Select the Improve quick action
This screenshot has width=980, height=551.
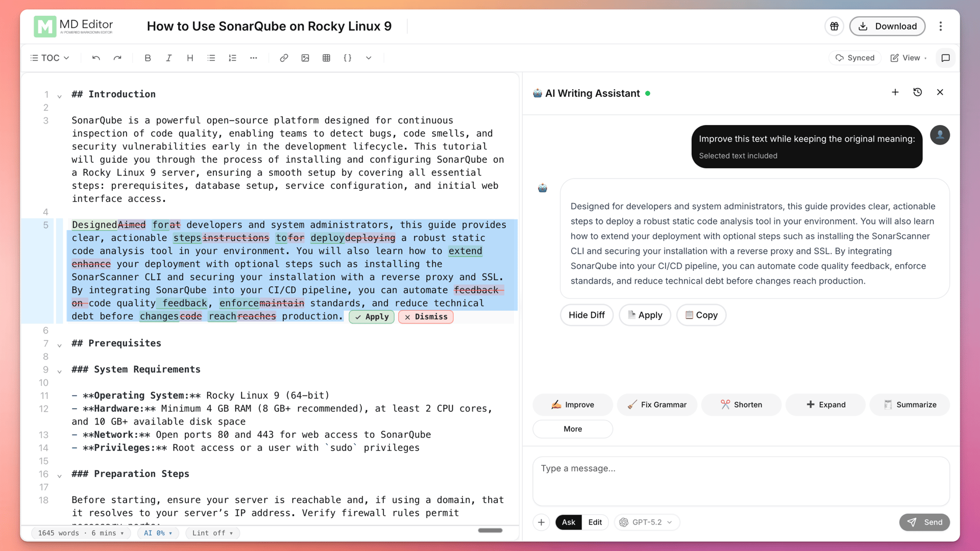click(x=573, y=405)
